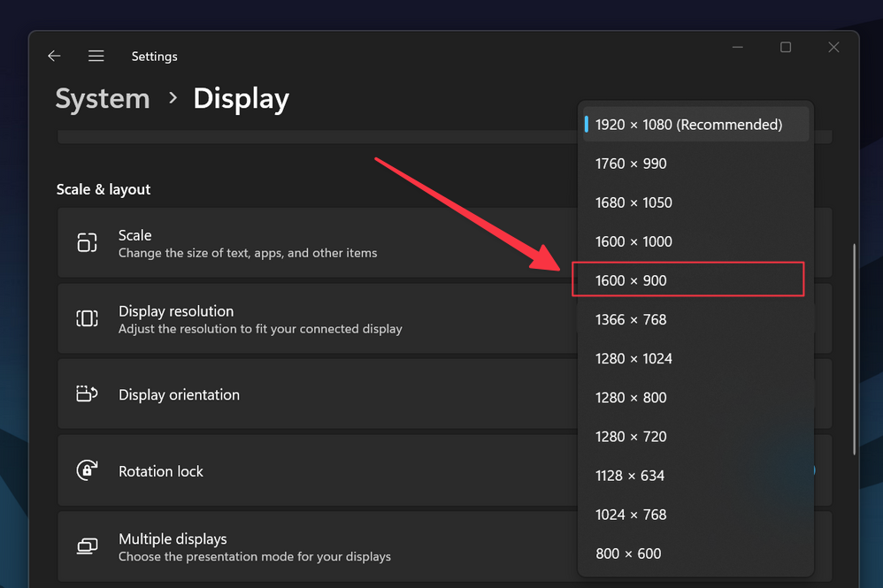Image resolution: width=883 pixels, height=588 pixels.
Task: Click the Scale icon
Action: pyautogui.click(x=87, y=242)
